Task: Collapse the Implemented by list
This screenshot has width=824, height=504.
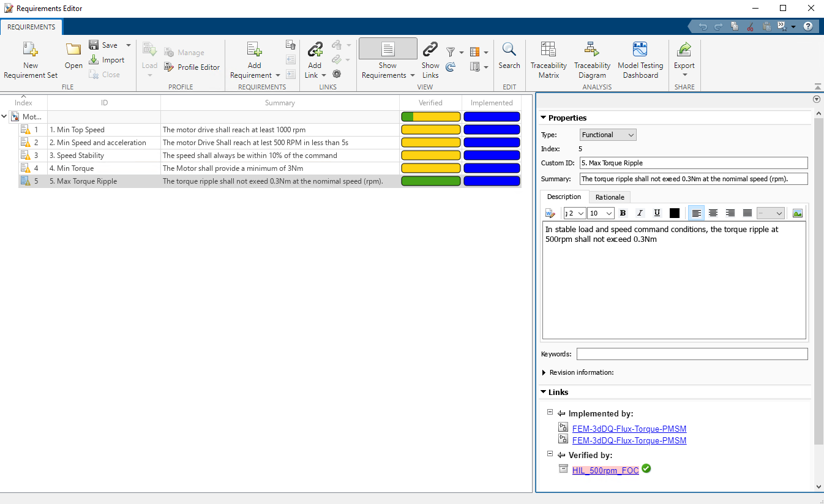Action: click(x=550, y=413)
